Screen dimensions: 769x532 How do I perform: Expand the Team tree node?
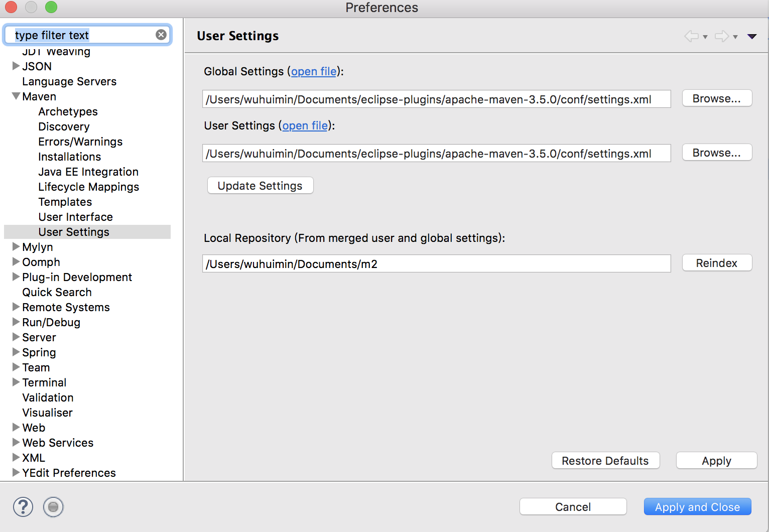(16, 367)
